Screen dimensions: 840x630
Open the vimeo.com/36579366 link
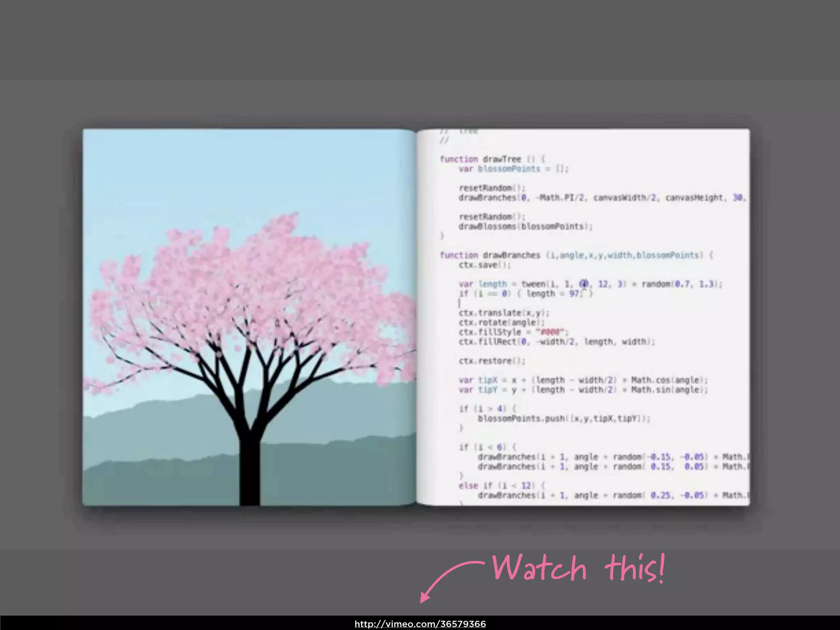coord(420,624)
